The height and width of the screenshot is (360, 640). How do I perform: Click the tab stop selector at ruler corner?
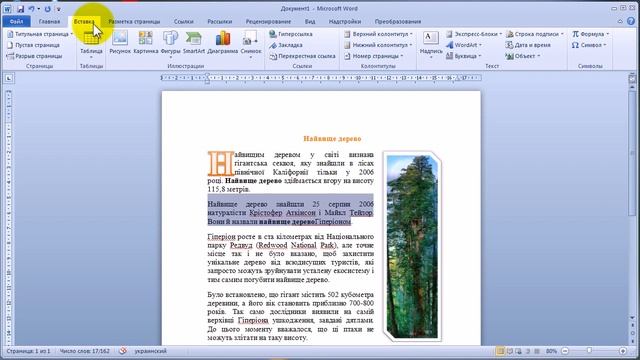pos(9,78)
